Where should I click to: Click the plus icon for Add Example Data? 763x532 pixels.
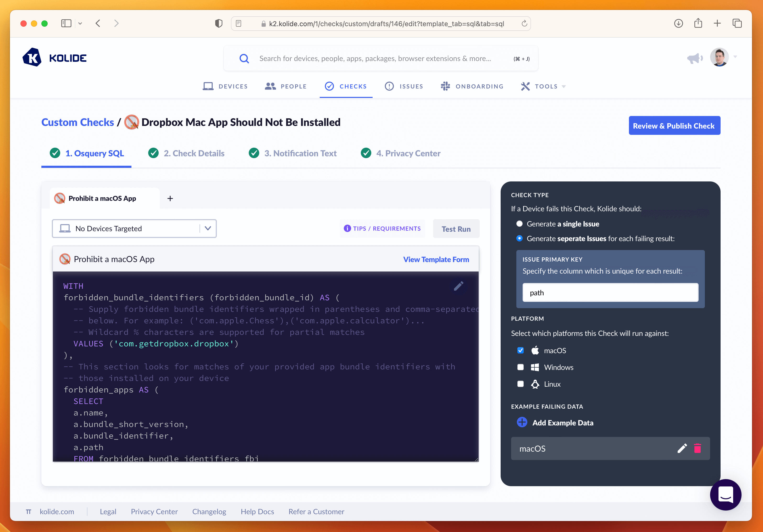point(522,422)
